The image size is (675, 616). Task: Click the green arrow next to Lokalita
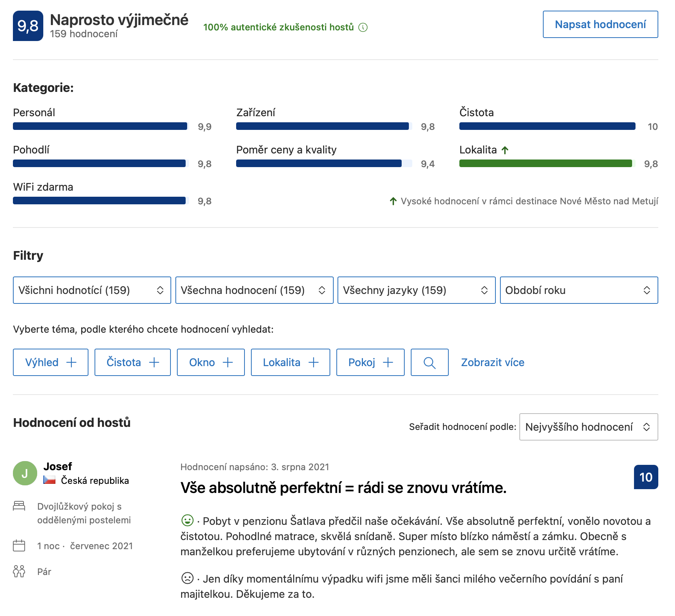[x=505, y=150]
